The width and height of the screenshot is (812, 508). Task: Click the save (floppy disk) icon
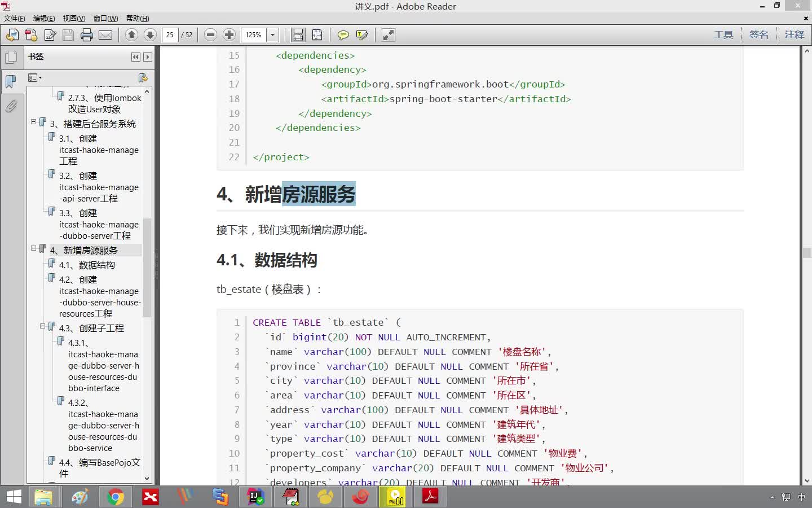click(68, 35)
